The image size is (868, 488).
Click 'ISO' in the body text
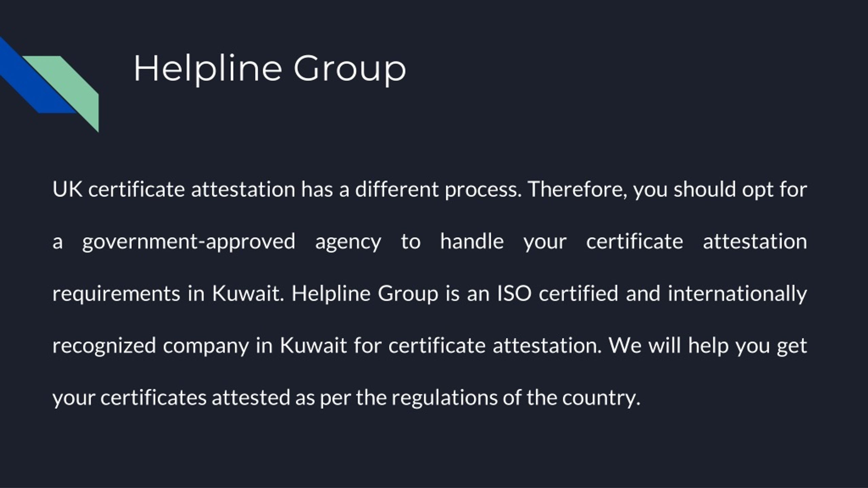[514, 293]
